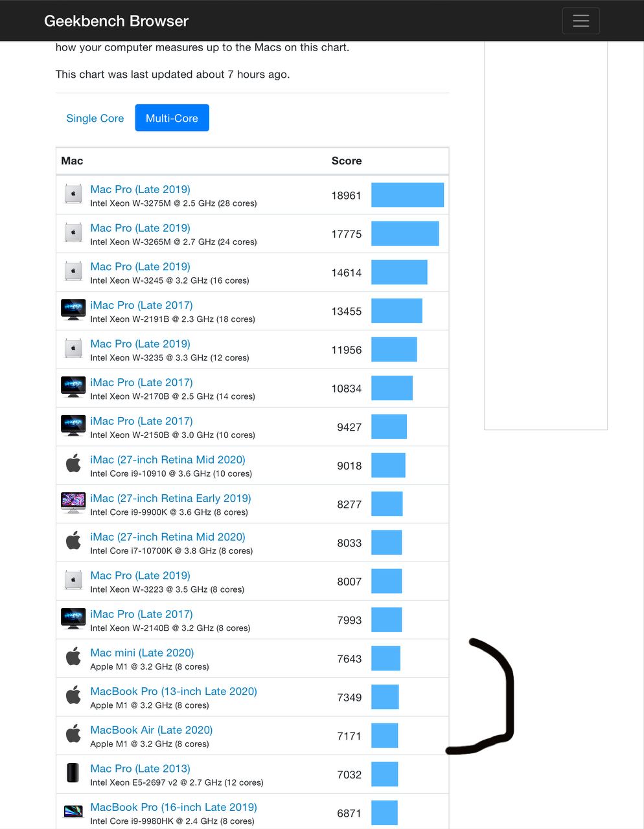
Task: Open iMac Pro (Late 2017) W-2140B link
Action: 141,614
